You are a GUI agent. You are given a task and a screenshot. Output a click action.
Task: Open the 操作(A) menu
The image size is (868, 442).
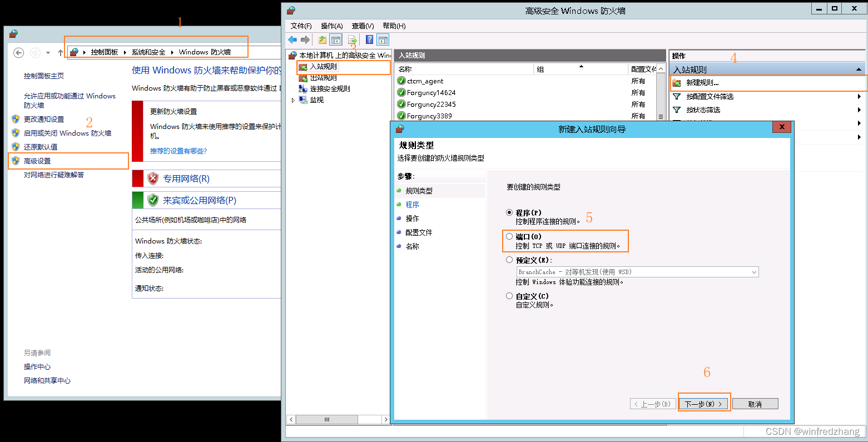[332, 26]
